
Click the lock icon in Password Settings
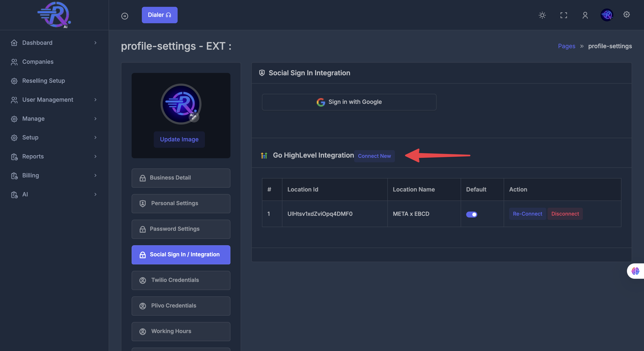pos(142,229)
